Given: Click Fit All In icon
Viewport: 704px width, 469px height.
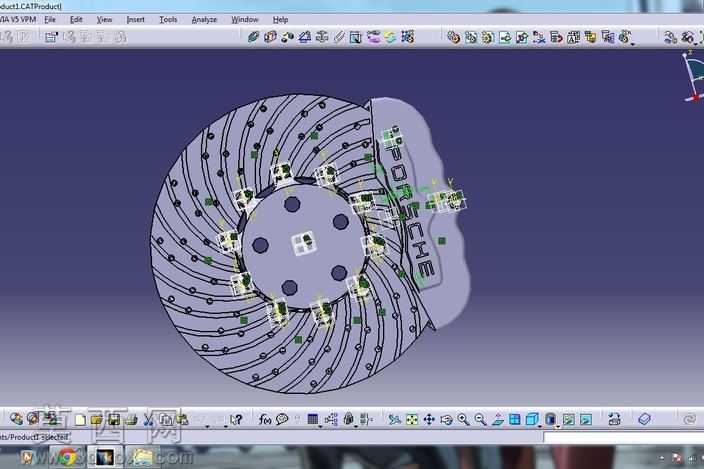Looking at the screenshot, I should tap(412, 419).
